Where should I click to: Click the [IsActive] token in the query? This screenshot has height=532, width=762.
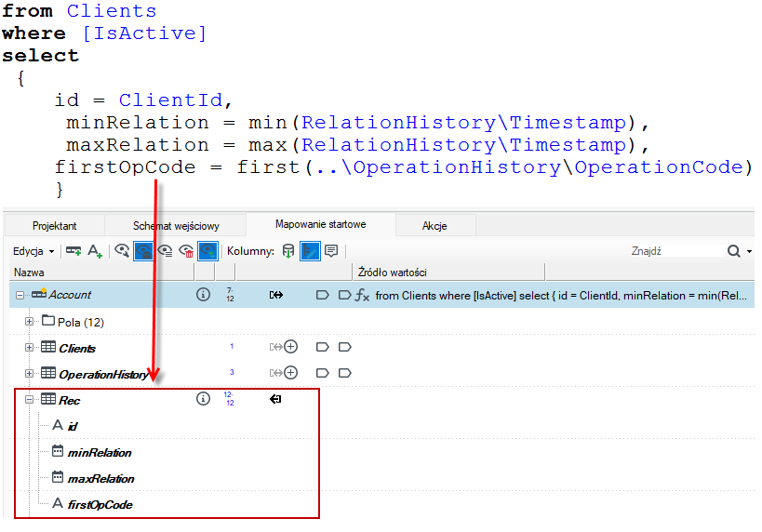coord(145,33)
